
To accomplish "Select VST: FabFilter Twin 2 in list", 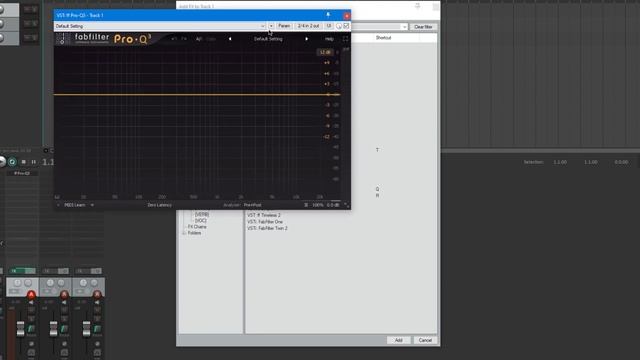I will [x=267, y=228].
